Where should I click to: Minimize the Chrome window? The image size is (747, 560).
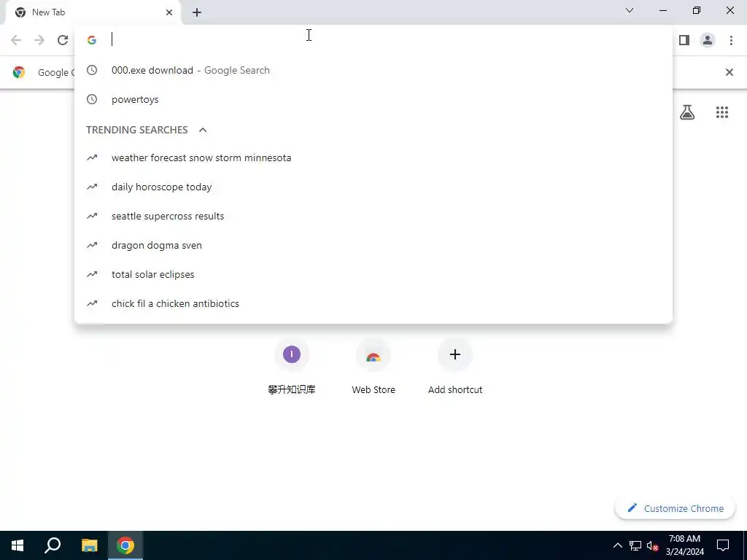[x=662, y=10]
